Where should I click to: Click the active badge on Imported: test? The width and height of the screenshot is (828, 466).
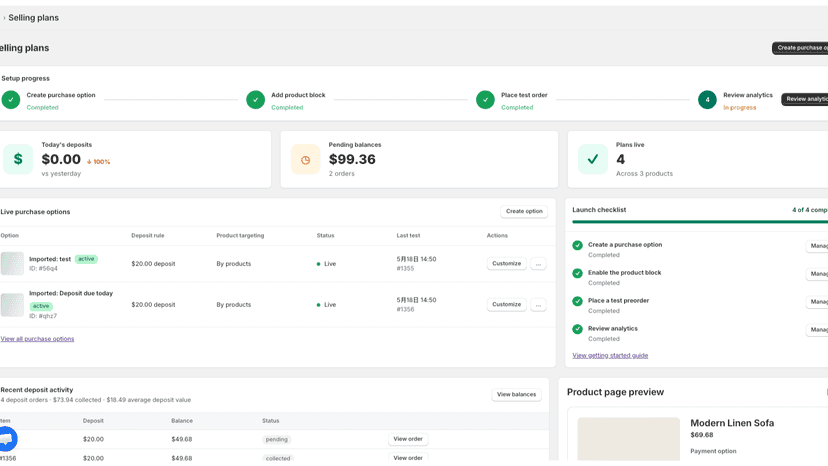86,259
